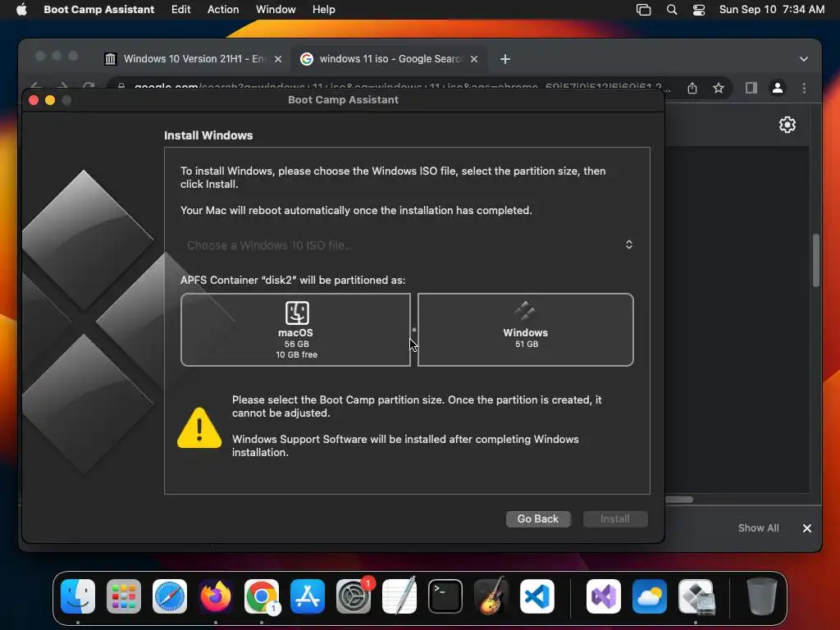Close the windows 11 iso Google Search tab
This screenshot has height=630, width=840.
point(474,59)
